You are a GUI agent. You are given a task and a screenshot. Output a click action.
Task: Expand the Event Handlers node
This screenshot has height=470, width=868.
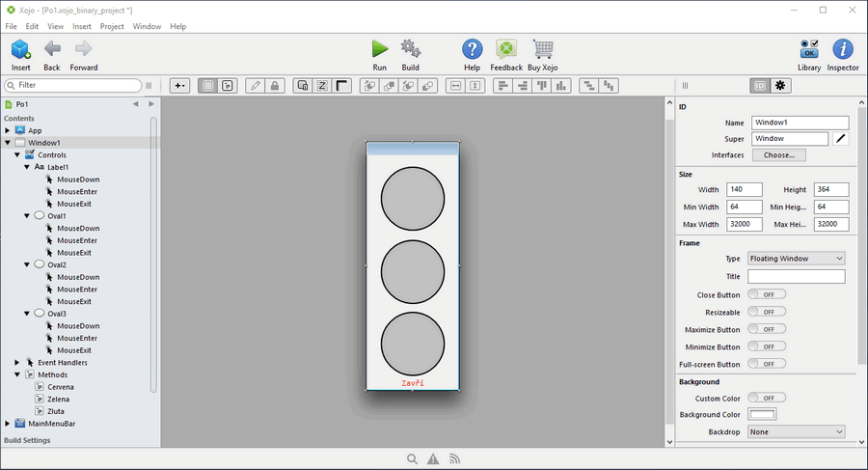(17, 363)
